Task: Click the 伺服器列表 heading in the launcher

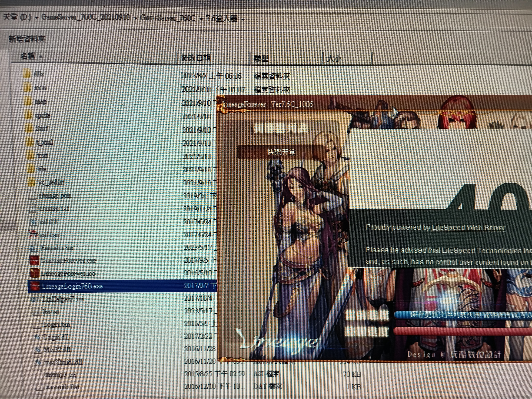Action: click(x=280, y=129)
